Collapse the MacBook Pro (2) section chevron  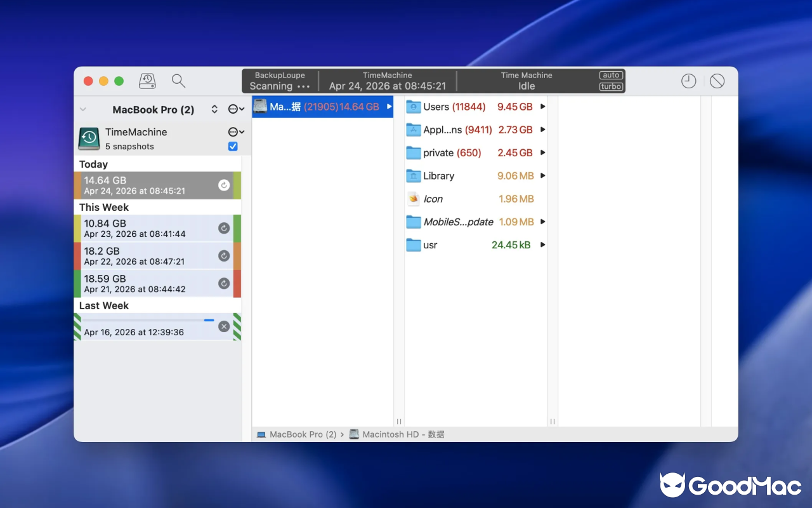click(x=82, y=109)
